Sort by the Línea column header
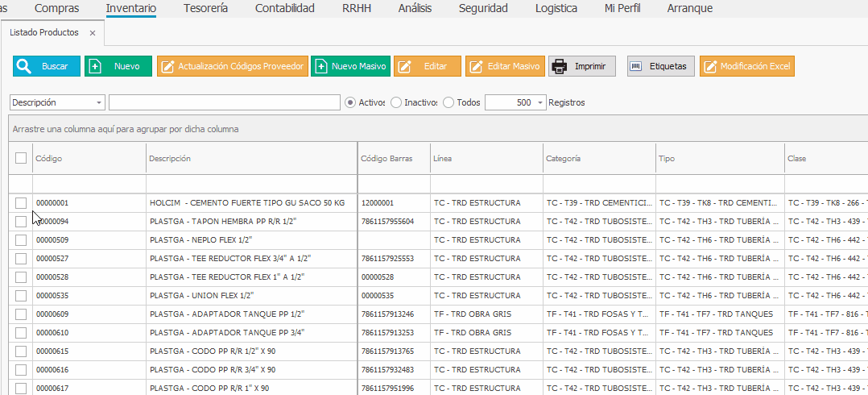This screenshot has width=868, height=395. 486,159
